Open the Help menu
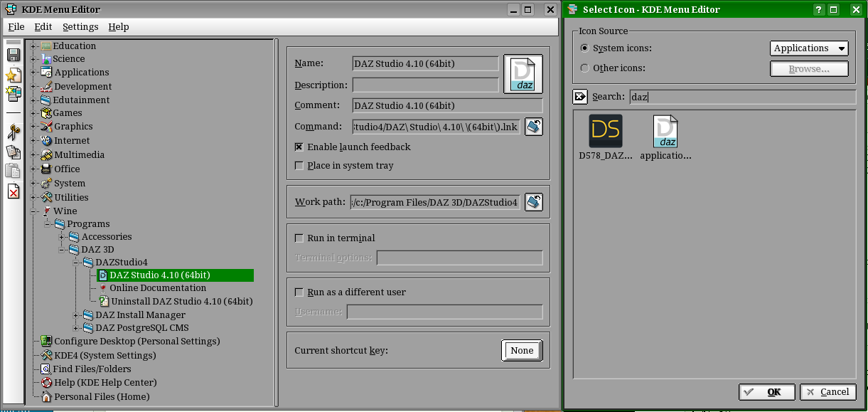The width and height of the screenshot is (868, 412). point(119,26)
